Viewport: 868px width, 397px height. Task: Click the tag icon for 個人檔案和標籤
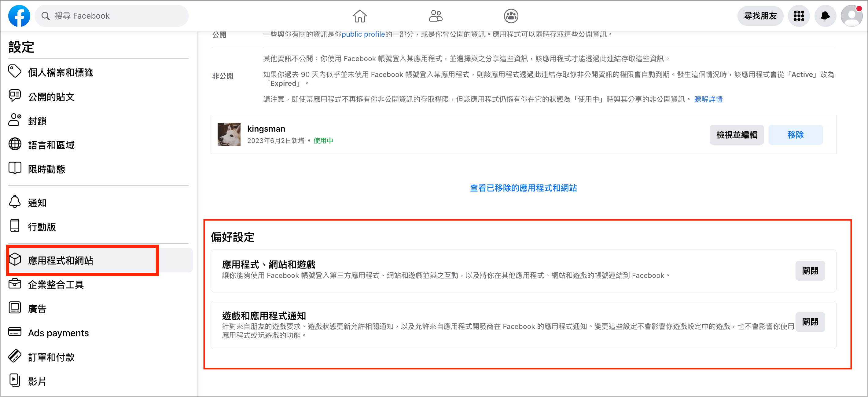click(x=15, y=71)
